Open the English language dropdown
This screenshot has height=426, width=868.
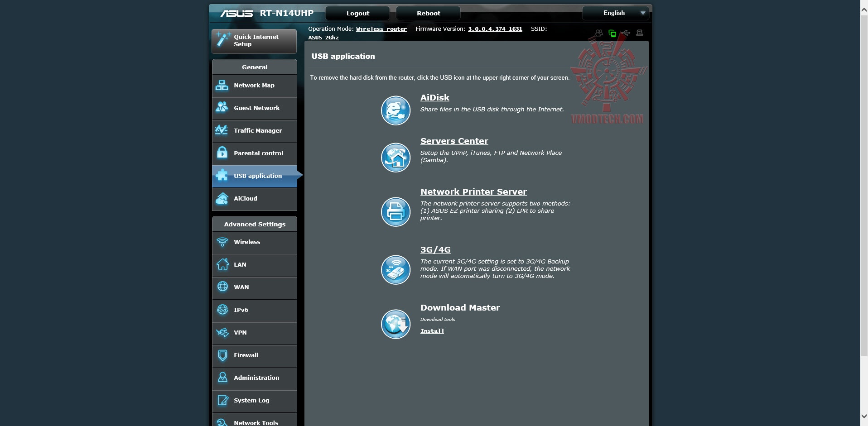pos(615,13)
